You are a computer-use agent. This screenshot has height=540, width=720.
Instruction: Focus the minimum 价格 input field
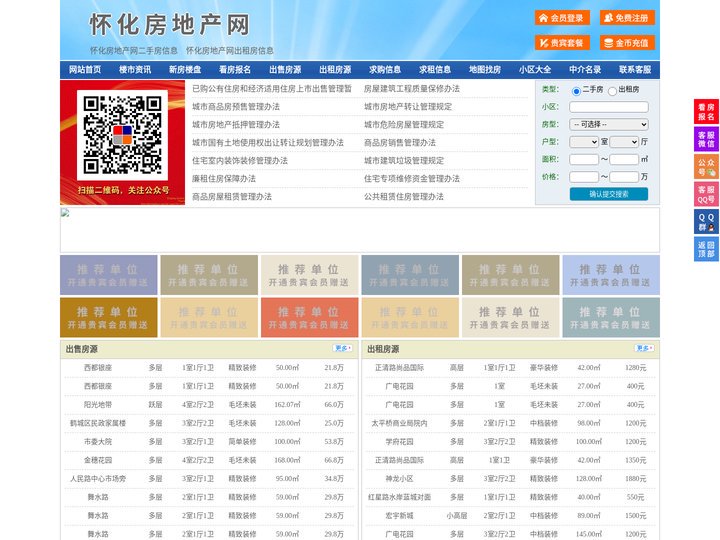(x=584, y=177)
